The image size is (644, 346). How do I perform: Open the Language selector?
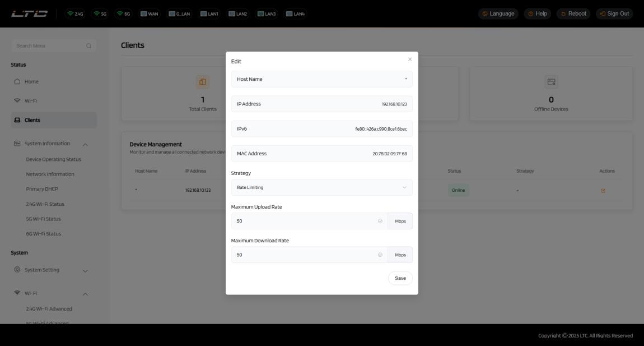(498, 14)
